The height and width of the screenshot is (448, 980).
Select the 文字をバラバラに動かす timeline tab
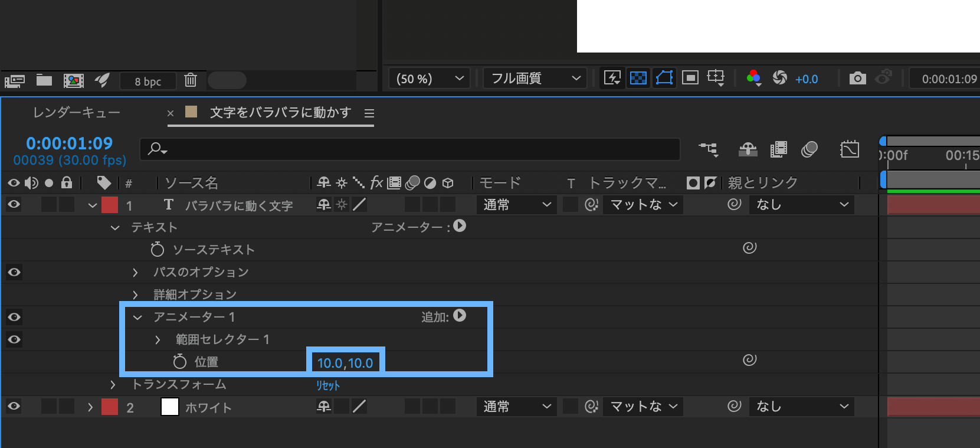[x=281, y=112]
